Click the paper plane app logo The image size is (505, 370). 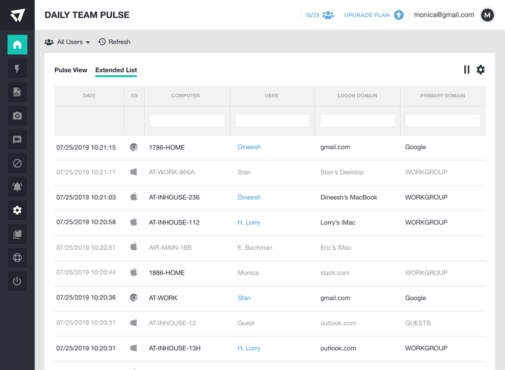pyautogui.click(x=17, y=15)
